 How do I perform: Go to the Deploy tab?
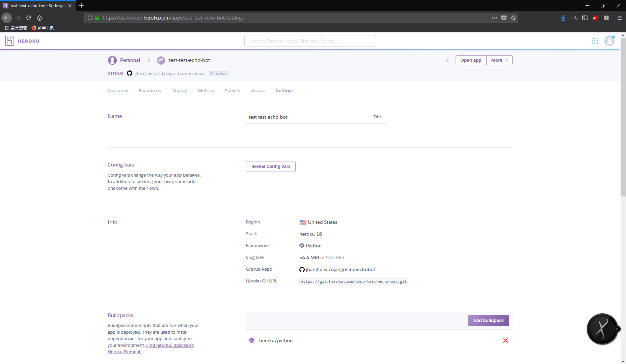pos(179,90)
